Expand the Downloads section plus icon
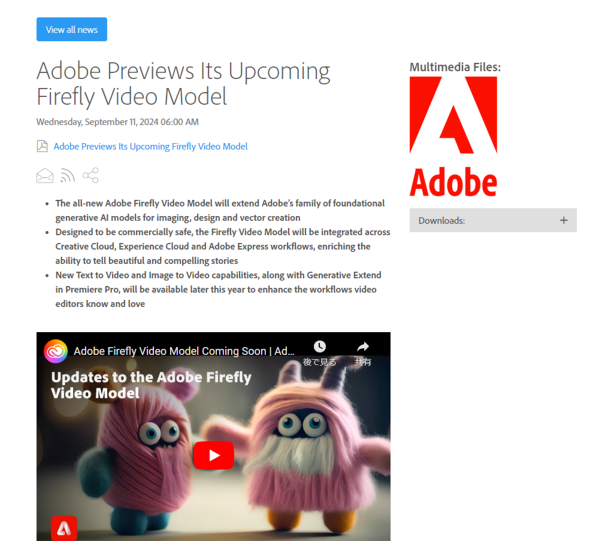590x541 pixels. 563,220
